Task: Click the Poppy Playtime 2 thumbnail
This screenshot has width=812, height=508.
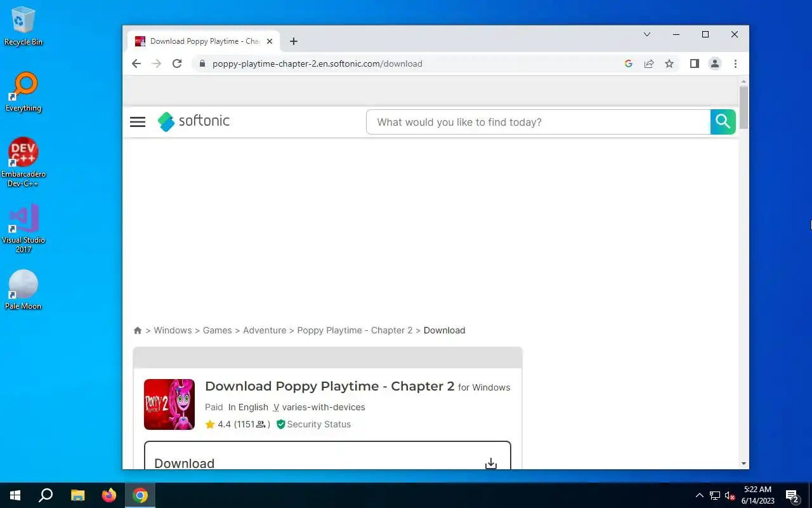Action: pyautogui.click(x=169, y=404)
